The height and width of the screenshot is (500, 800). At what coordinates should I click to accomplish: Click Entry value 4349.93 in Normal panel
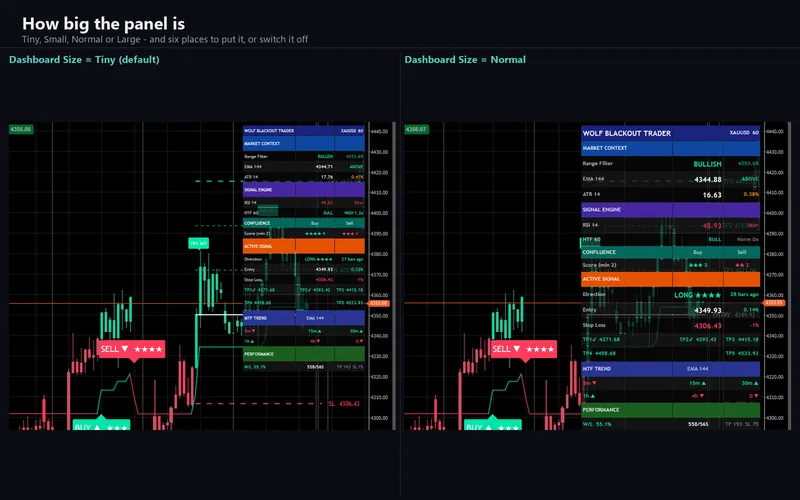click(708, 310)
